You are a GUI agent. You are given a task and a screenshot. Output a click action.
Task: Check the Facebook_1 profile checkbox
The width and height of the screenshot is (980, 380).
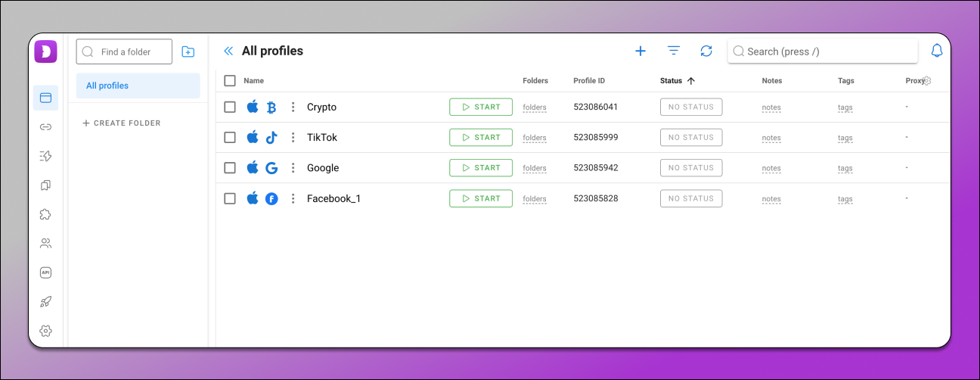pyautogui.click(x=230, y=198)
